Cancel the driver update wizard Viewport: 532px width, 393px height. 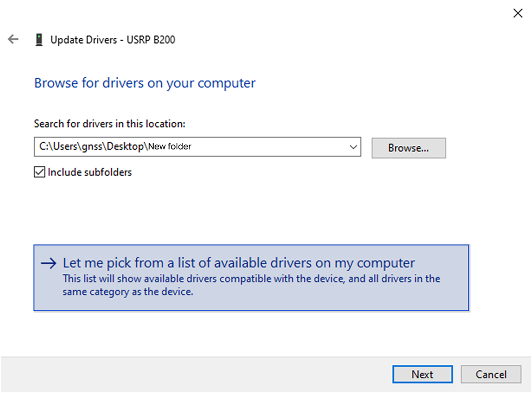pos(491,375)
